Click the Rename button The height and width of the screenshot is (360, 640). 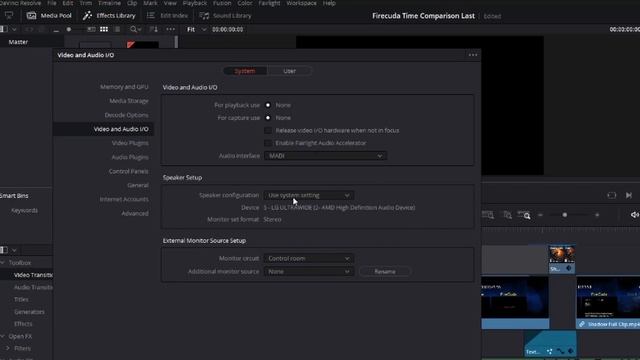tap(385, 272)
